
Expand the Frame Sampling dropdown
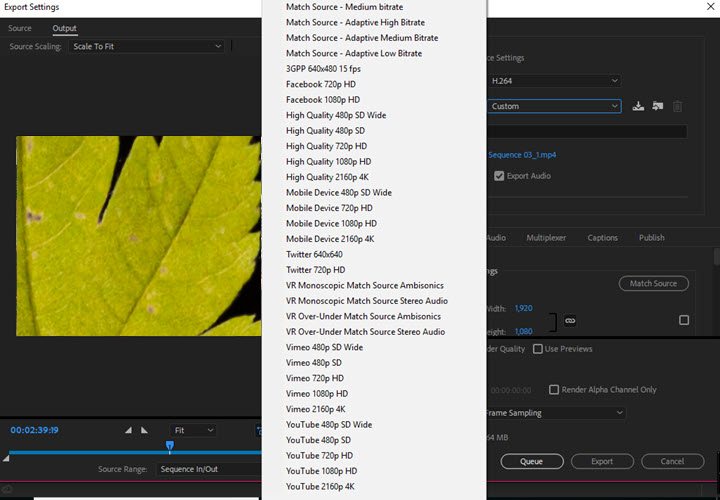tap(556, 412)
